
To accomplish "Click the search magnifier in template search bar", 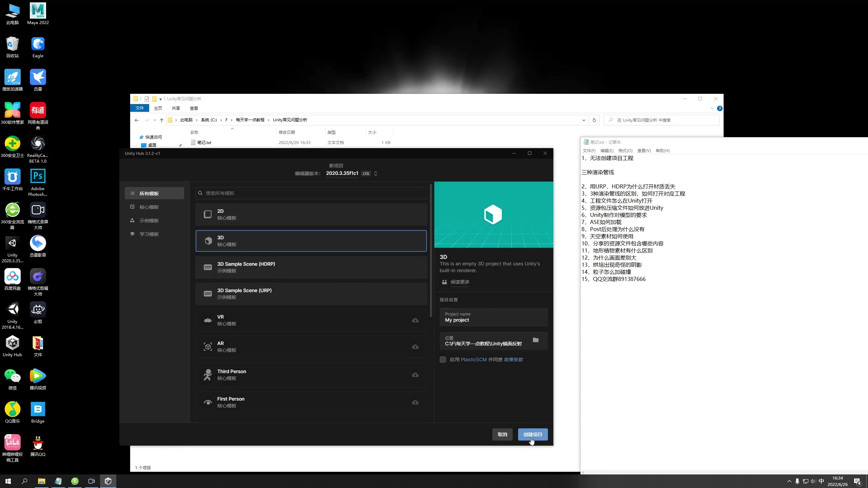I will point(200,193).
